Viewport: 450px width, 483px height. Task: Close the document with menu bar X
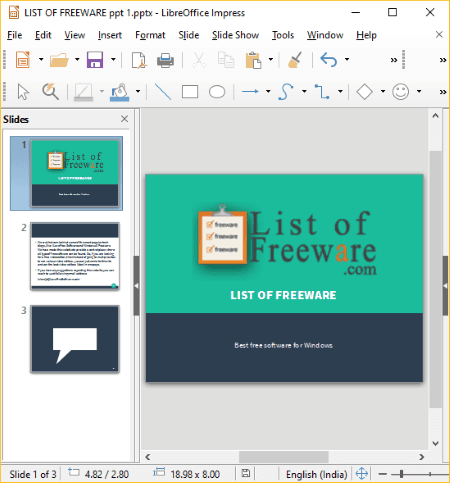[439, 34]
